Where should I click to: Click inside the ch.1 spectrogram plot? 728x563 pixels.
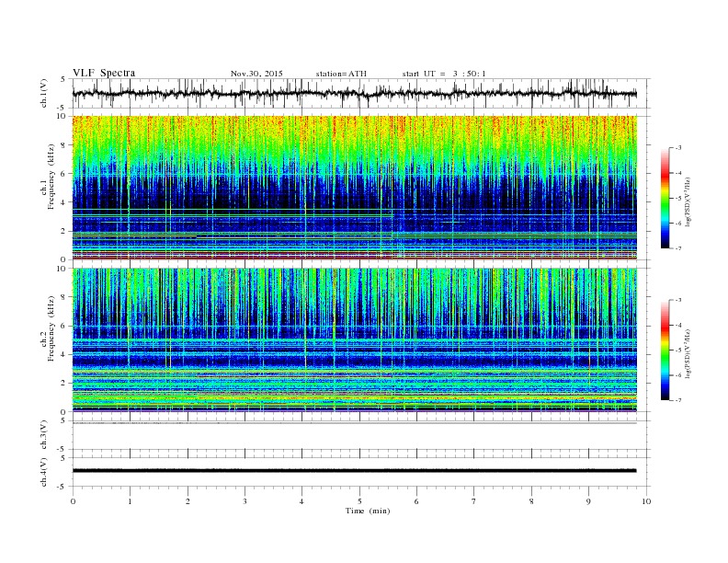pyautogui.click(x=355, y=187)
